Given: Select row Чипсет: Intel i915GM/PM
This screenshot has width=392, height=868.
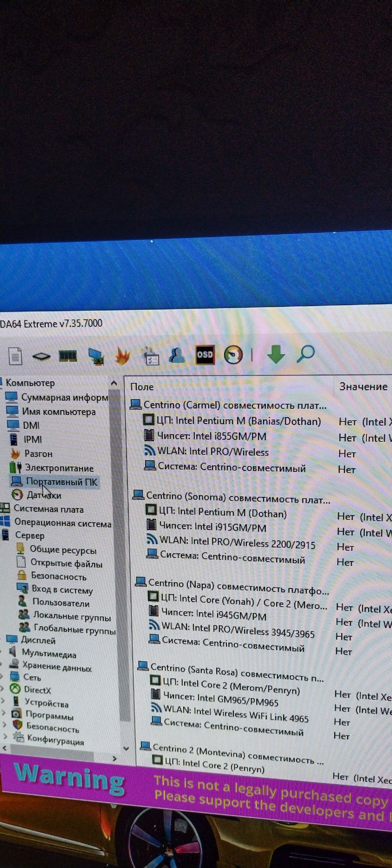Looking at the screenshot, I should 206,526.
